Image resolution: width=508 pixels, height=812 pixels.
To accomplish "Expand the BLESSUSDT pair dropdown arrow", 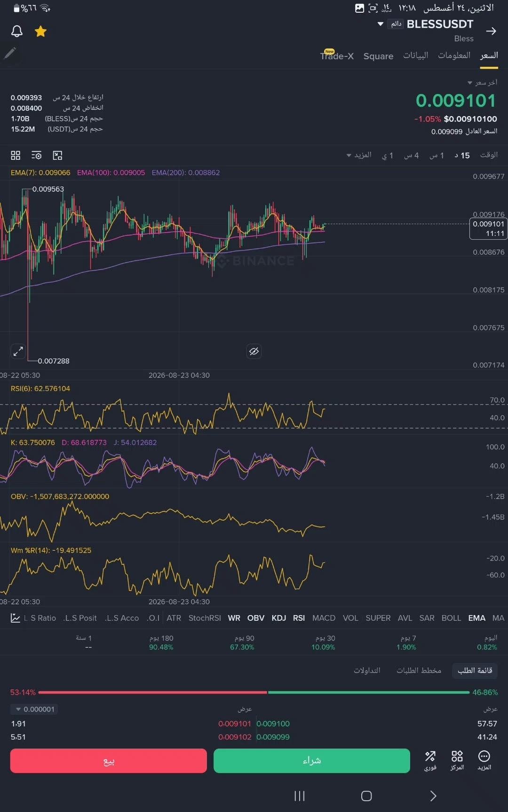I will coord(381,24).
